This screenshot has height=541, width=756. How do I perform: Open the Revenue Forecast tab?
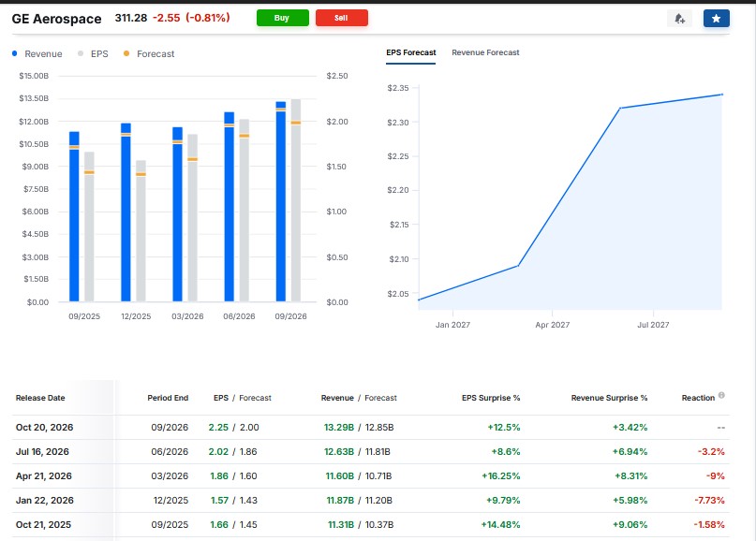coord(485,52)
